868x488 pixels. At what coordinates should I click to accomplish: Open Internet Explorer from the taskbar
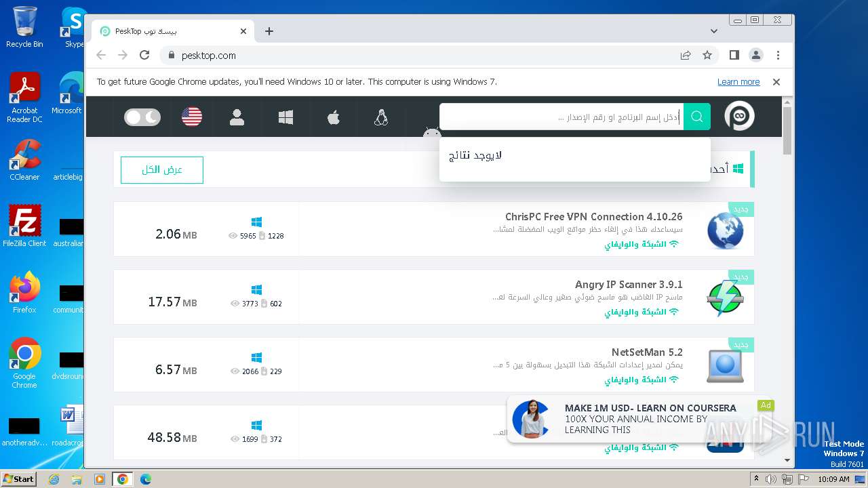pos(54,479)
